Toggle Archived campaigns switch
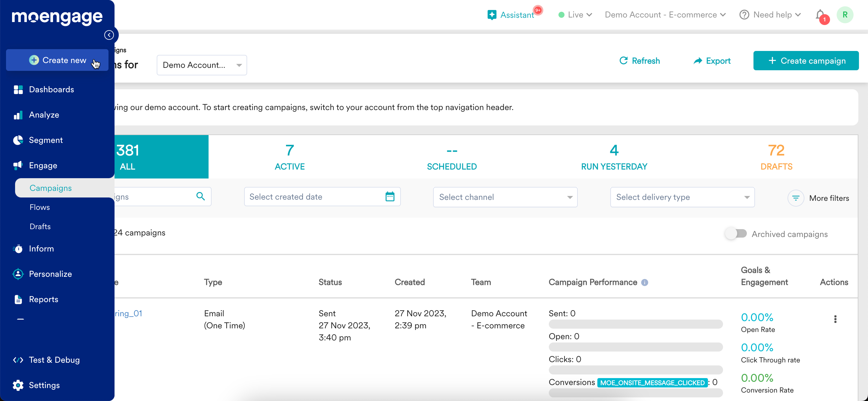The image size is (868, 401). click(736, 234)
